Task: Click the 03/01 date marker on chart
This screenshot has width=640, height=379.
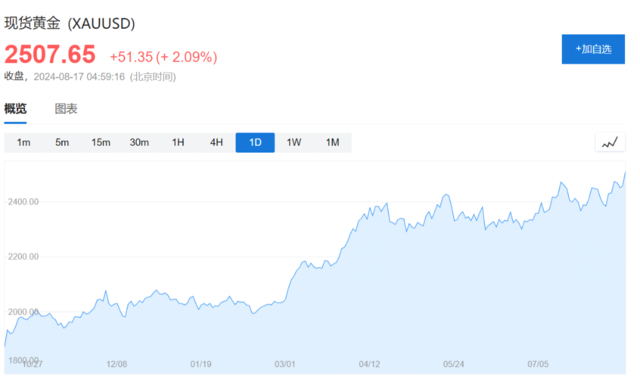Action: (284, 364)
